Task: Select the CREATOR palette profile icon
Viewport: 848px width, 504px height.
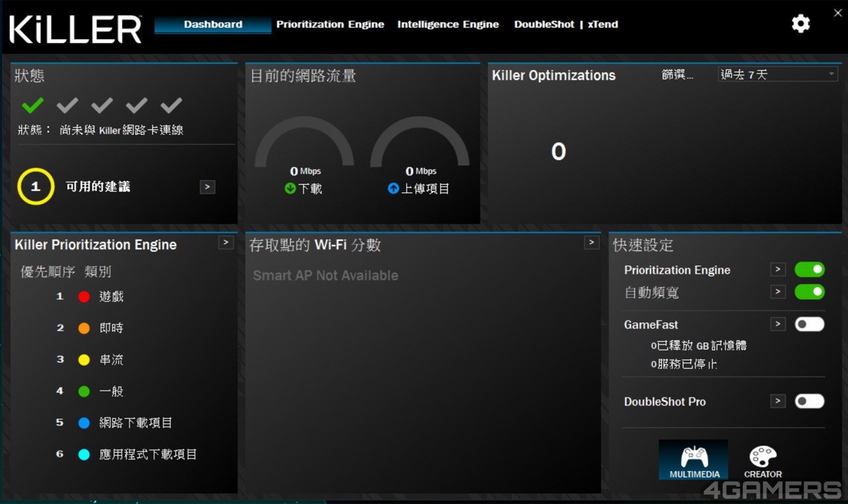Action: pyautogui.click(x=763, y=460)
